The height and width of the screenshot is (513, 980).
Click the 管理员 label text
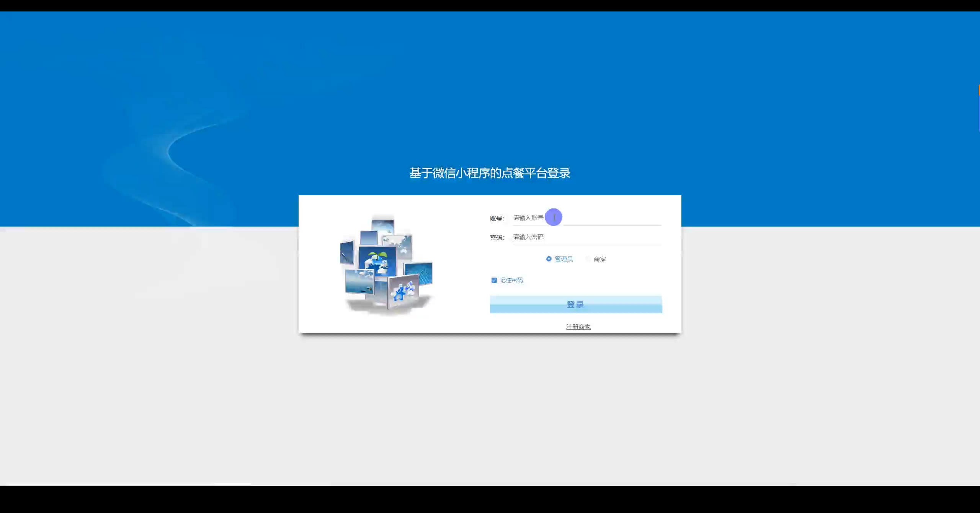pyautogui.click(x=563, y=259)
